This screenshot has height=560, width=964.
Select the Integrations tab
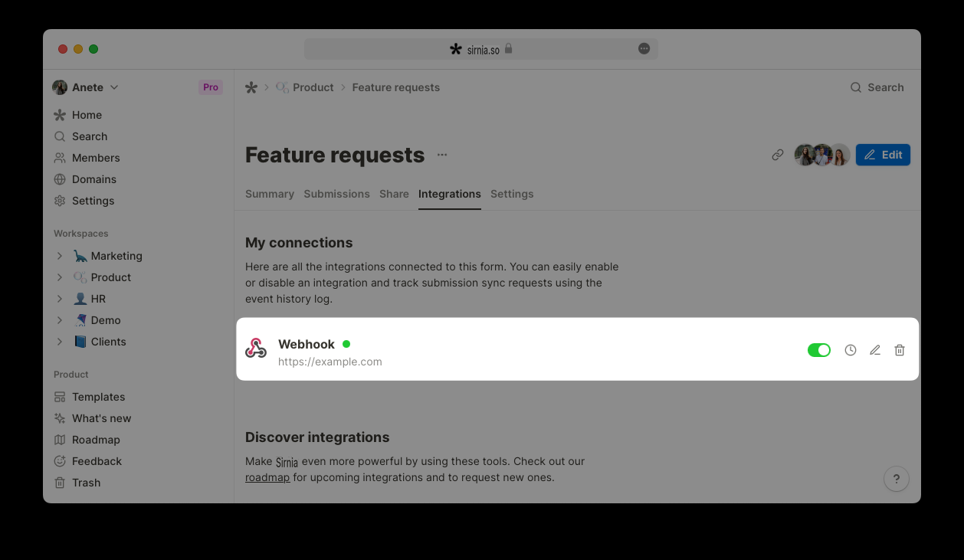[x=450, y=194]
